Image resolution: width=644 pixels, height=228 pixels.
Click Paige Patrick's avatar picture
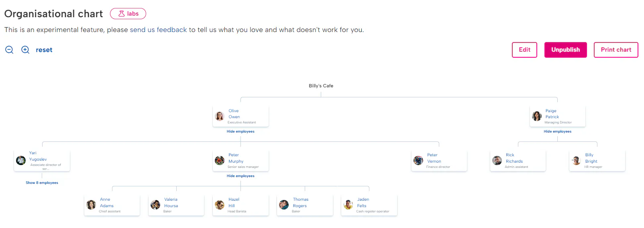[x=537, y=116]
